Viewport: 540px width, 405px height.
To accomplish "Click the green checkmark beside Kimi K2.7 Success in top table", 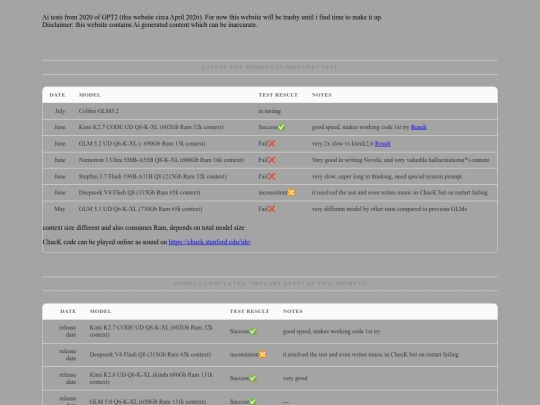I will click(x=281, y=127).
